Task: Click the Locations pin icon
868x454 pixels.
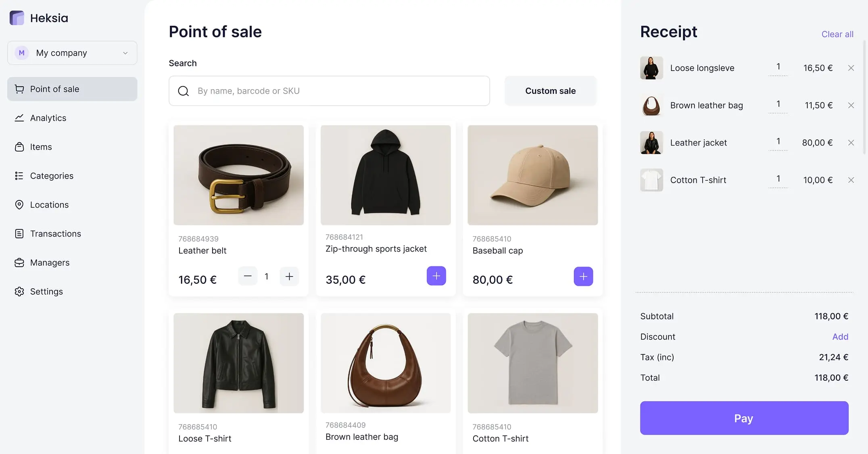Action: click(19, 205)
